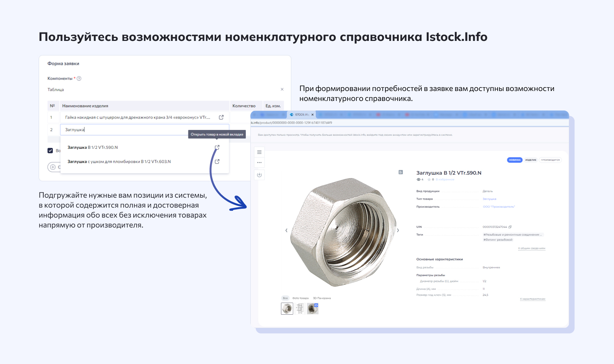Click the external link icon on the VTr.603.N suggestion
The width and height of the screenshot is (614, 364).
pos(217,161)
